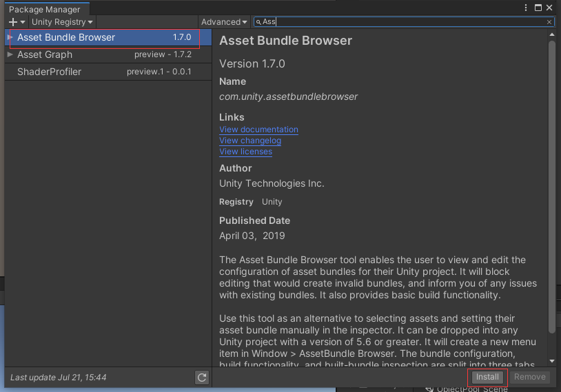Select the Asset Bundle Browser package

108,37
